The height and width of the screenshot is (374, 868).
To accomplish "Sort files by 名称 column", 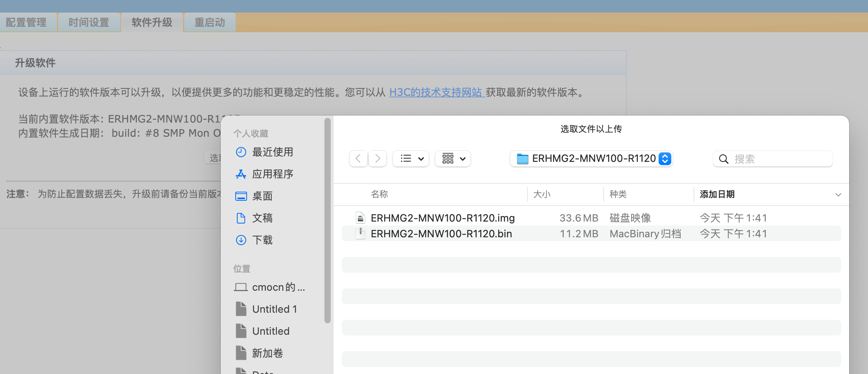I will [x=379, y=194].
